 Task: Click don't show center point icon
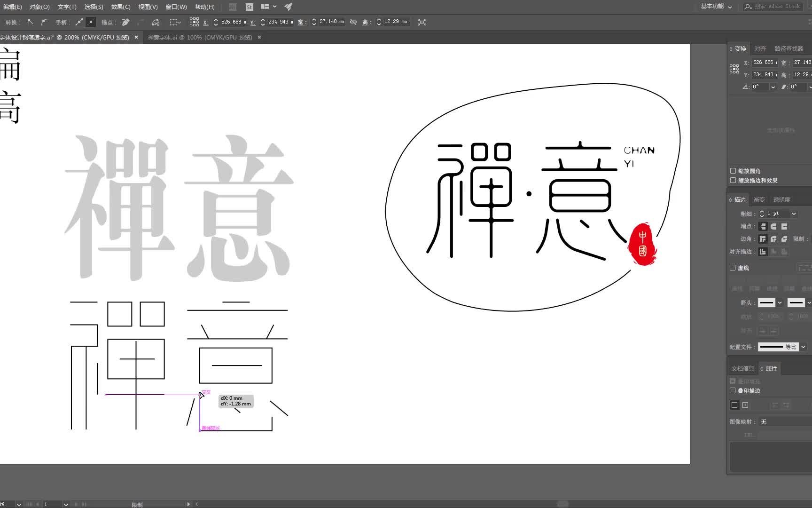(x=735, y=405)
